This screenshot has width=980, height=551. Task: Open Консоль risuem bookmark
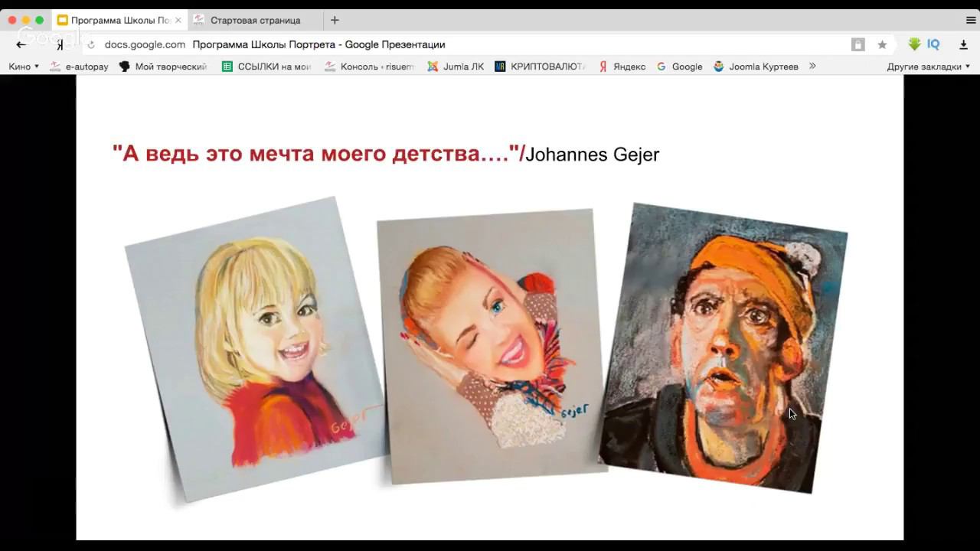(x=369, y=67)
